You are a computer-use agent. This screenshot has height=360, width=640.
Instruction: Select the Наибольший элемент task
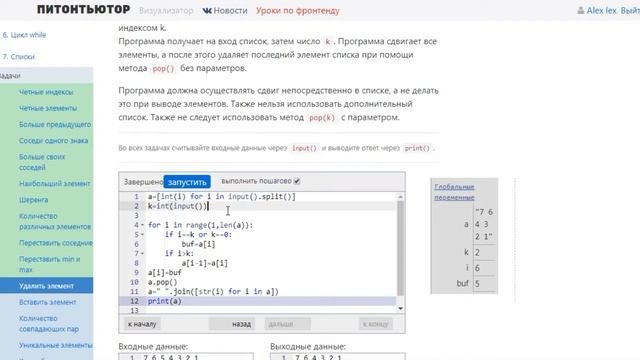pyautogui.click(x=54, y=184)
